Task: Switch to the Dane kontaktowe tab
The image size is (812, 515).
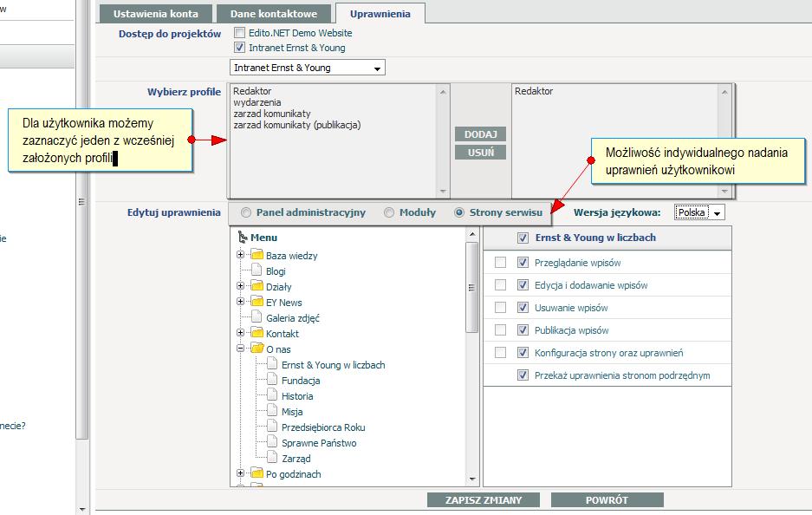Action: click(x=274, y=14)
